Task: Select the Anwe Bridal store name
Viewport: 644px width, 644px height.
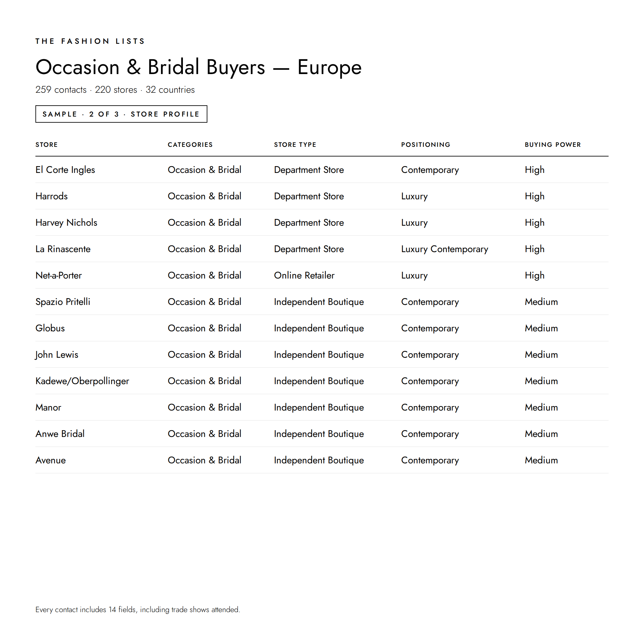Action: [x=60, y=434]
